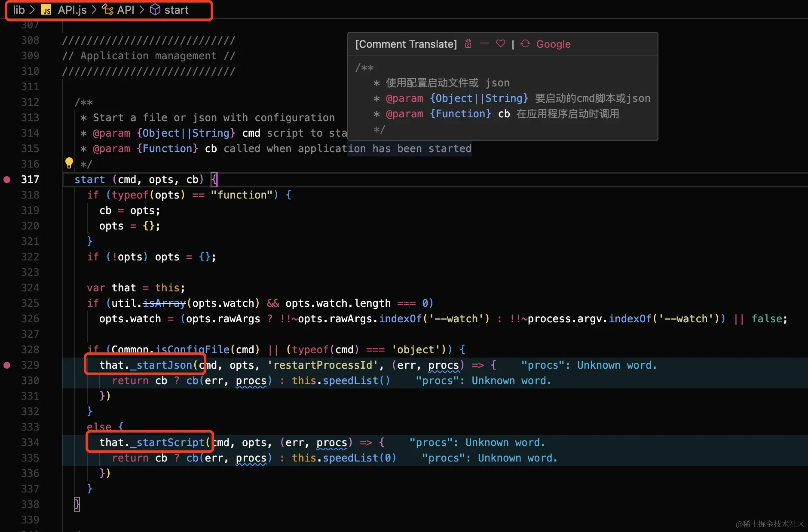This screenshot has height=532, width=808.
Task: Open the API class breadcrumb
Action: (125, 10)
